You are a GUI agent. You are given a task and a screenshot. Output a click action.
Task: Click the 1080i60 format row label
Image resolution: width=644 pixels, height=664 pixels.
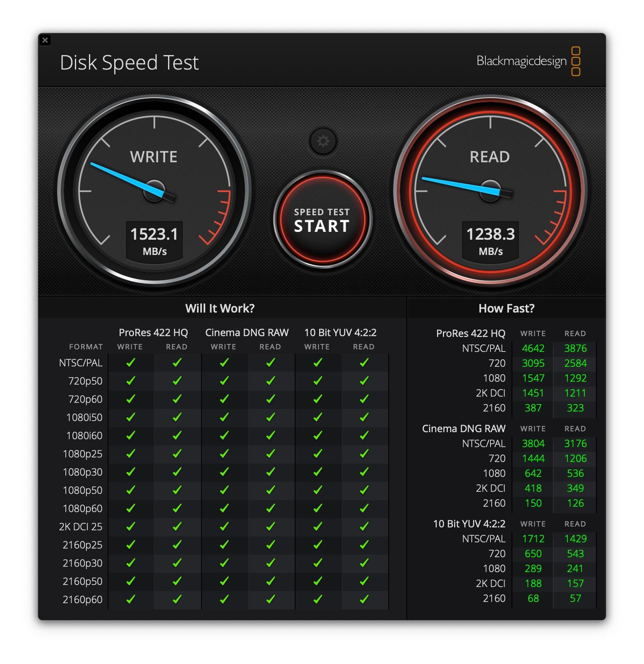[84, 435]
